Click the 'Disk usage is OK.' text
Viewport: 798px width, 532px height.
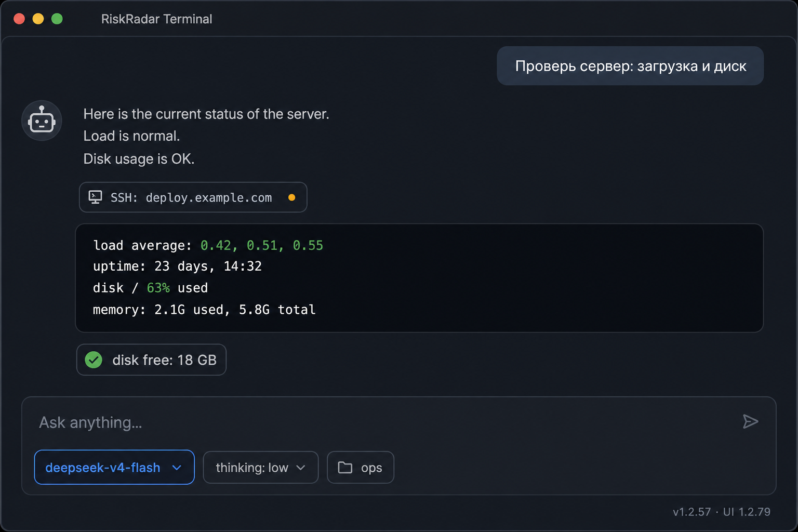click(139, 158)
